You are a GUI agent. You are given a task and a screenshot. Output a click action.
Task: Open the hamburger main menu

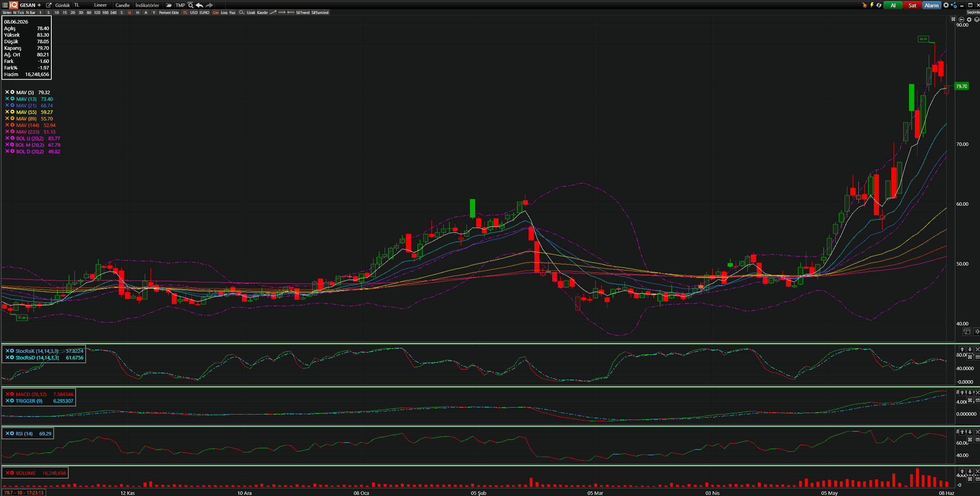pos(5,5)
